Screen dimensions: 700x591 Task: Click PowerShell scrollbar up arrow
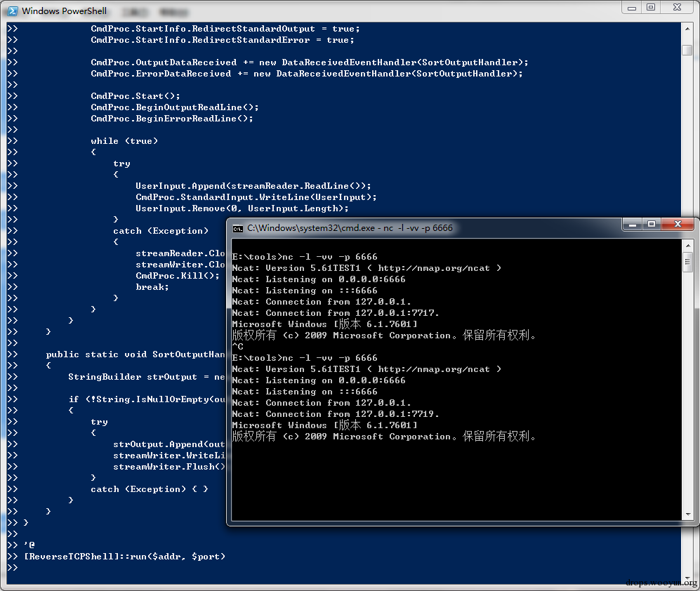[x=687, y=29]
